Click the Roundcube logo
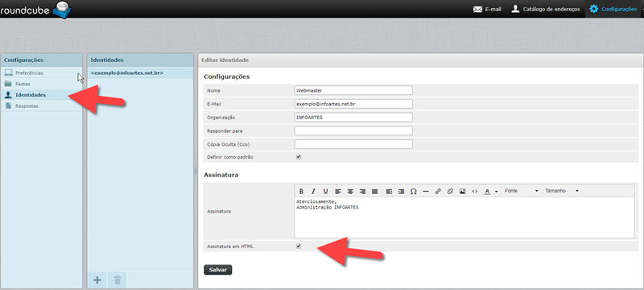Image resolution: width=644 pixels, height=290 pixels. point(35,10)
